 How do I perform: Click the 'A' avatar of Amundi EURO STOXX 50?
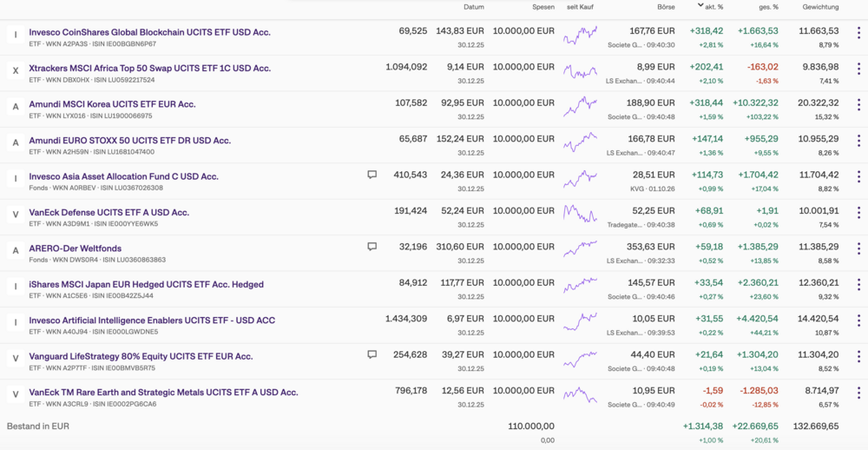coord(16,142)
